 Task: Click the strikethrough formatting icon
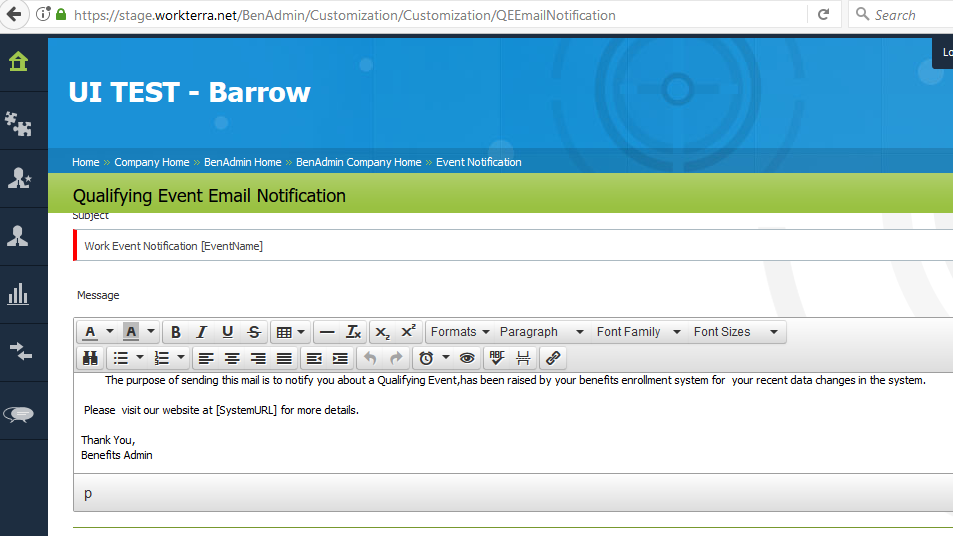(254, 332)
